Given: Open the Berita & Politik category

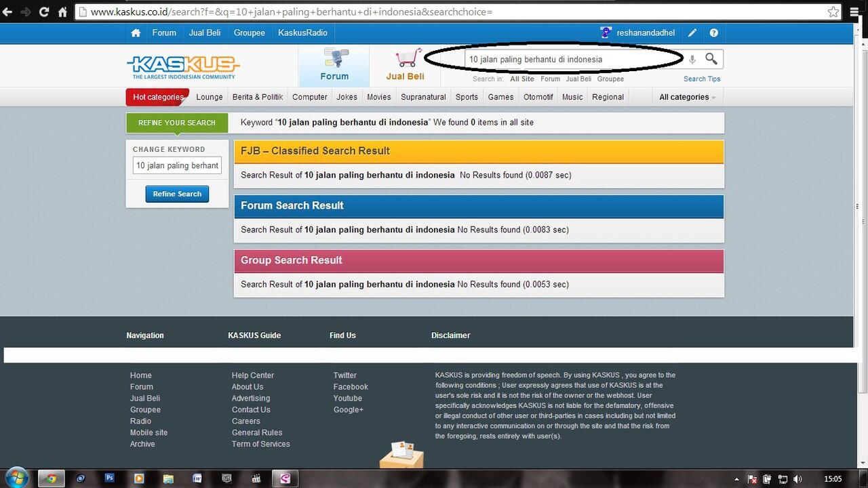Looking at the screenshot, I should 258,97.
